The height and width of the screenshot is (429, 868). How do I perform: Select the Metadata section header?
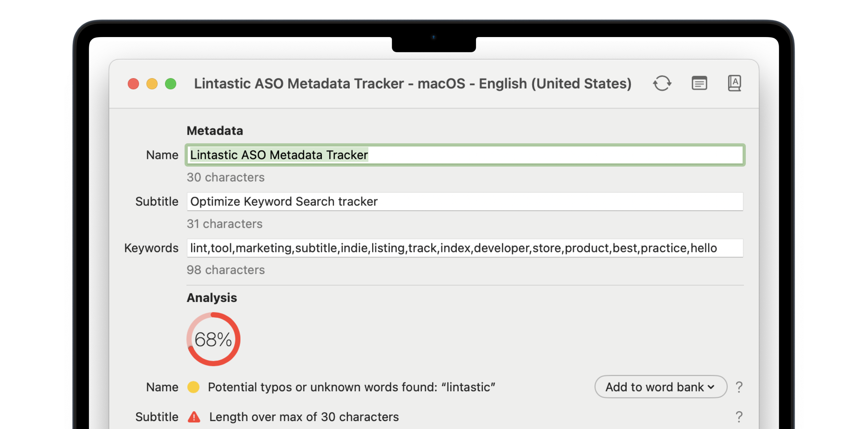(215, 130)
